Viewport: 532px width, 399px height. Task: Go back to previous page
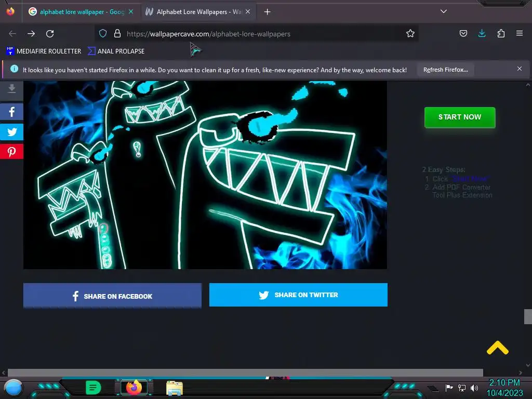pos(12,34)
